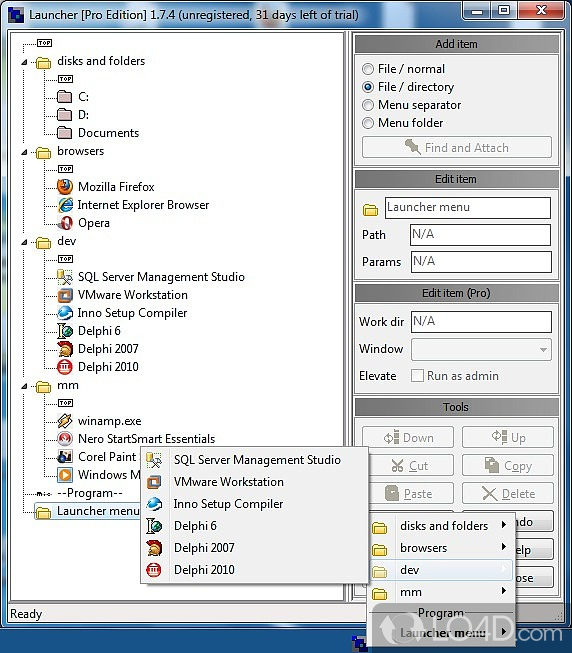Screen dimensions: 572x653
Task: Click the Delete button in Tools
Action: (x=508, y=493)
